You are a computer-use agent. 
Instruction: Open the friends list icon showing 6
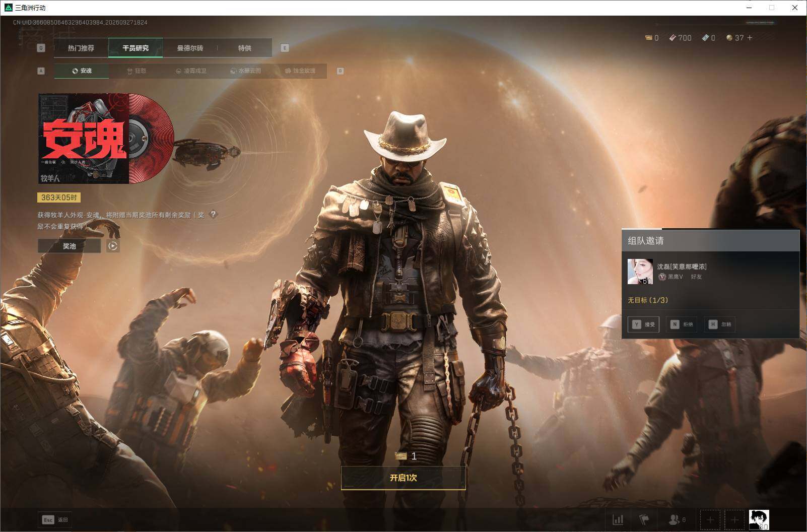coord(677,519)
